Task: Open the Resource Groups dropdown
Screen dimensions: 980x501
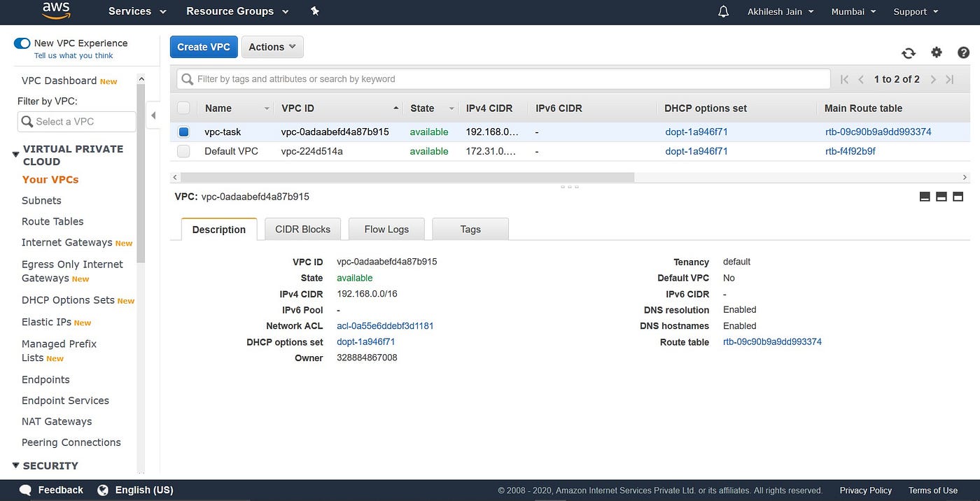Action: (x=237, y=11)
